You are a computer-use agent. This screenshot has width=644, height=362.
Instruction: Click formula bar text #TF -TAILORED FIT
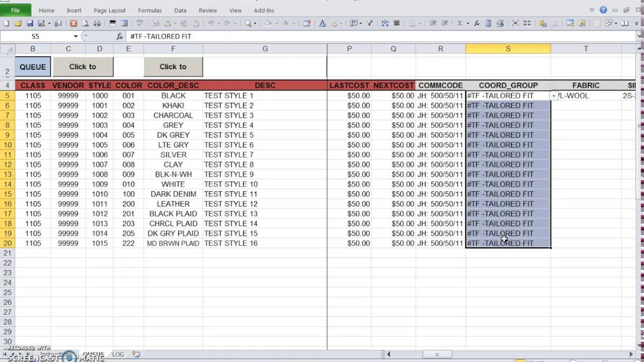coord(160,36)
